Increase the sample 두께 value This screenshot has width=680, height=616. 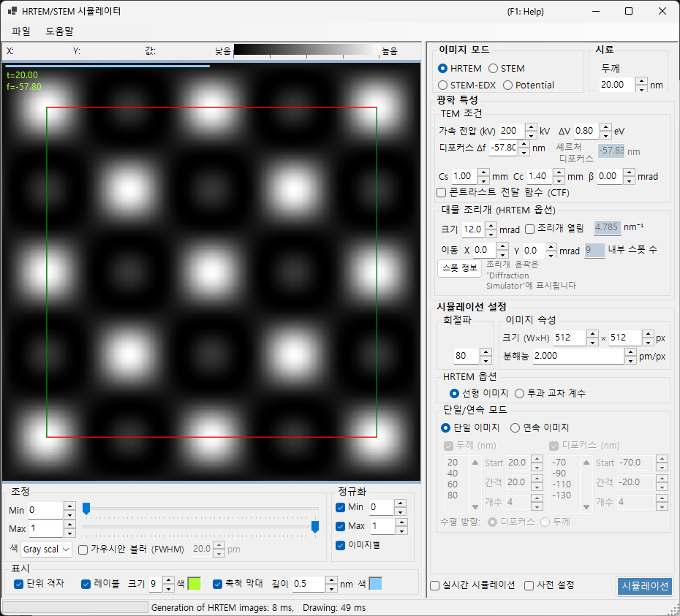pyautogui.click(x=641, y=81)
